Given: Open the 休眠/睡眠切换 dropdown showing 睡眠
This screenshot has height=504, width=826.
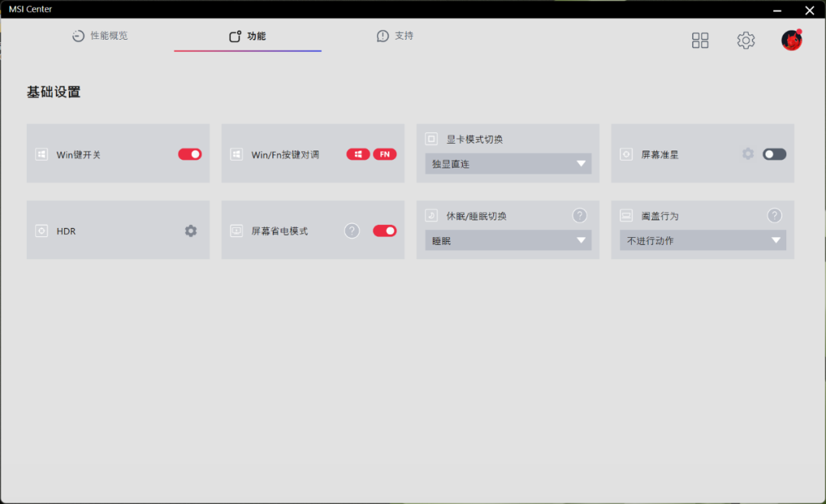Looking at the screenshot, I should click(x=508, y=241).
